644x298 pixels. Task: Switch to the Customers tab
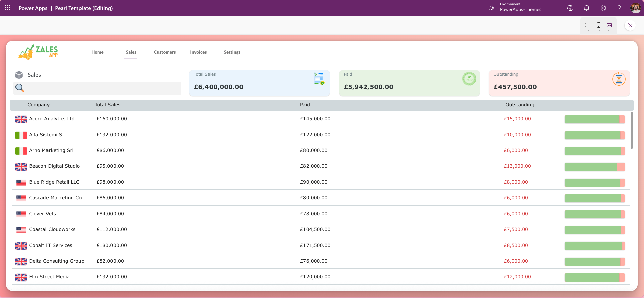point(165,52)
